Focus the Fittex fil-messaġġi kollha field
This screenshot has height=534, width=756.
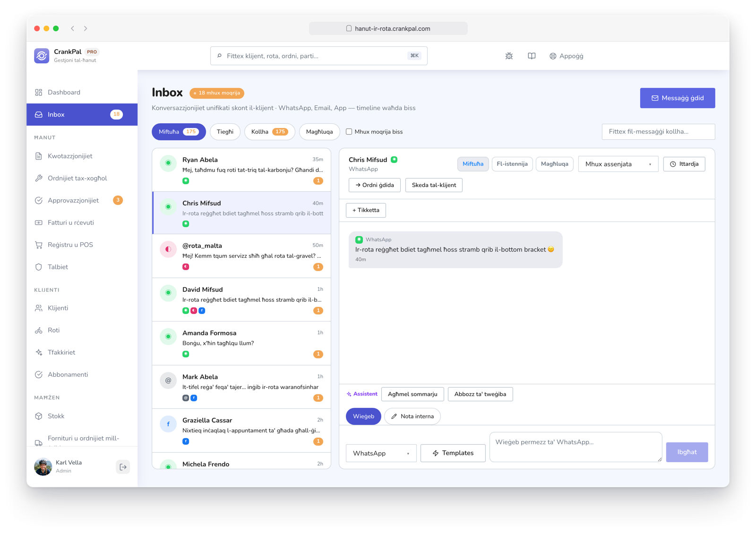(x=658, y=132)
